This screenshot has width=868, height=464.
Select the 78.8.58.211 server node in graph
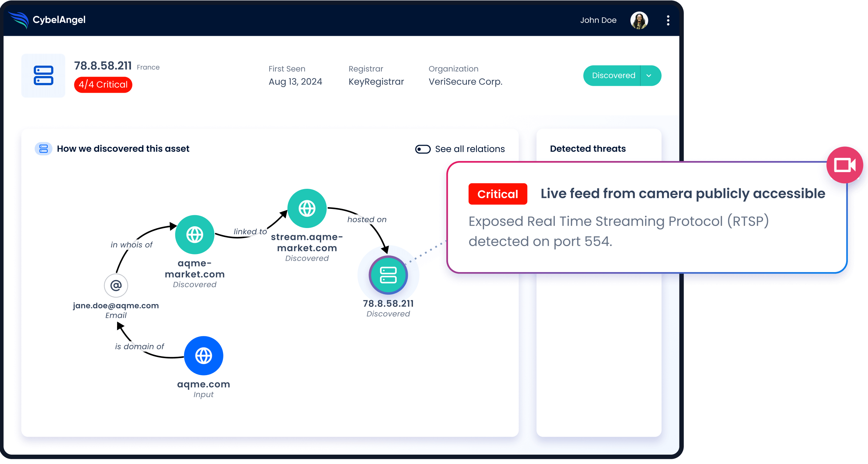(x=388, y=275)
